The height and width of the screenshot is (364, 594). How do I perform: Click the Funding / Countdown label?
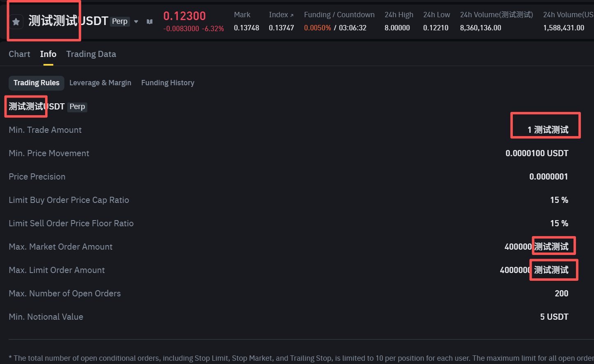click(339, 15)
